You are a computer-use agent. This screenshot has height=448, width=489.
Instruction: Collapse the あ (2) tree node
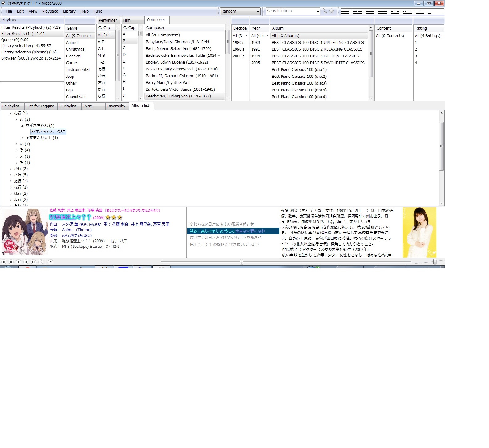tap(16, 119)
